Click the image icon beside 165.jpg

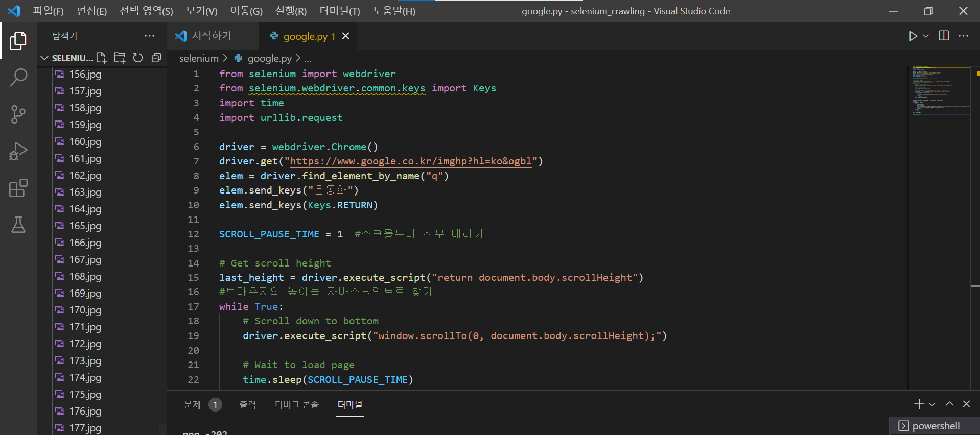click(x=60, y=226)
